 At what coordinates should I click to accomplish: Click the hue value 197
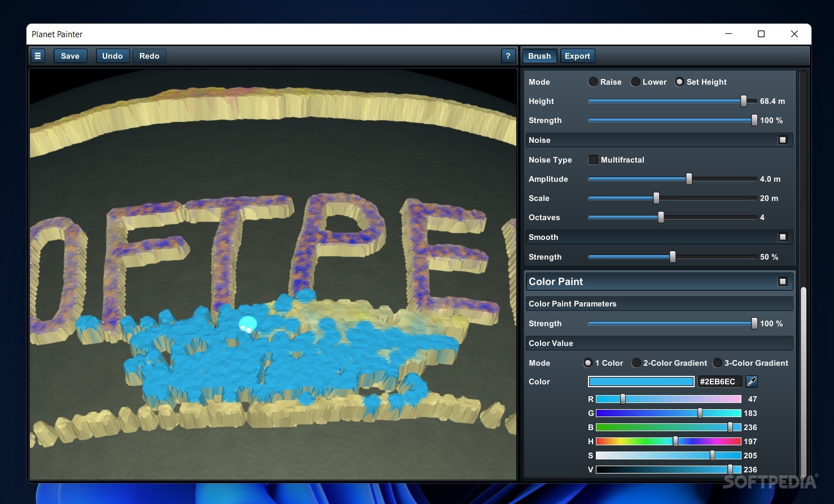750,441
